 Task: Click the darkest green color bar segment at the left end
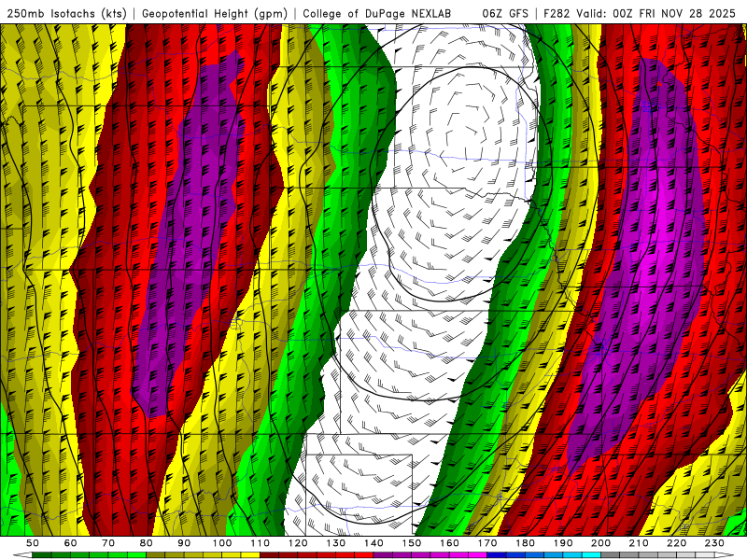coord(41,555)
